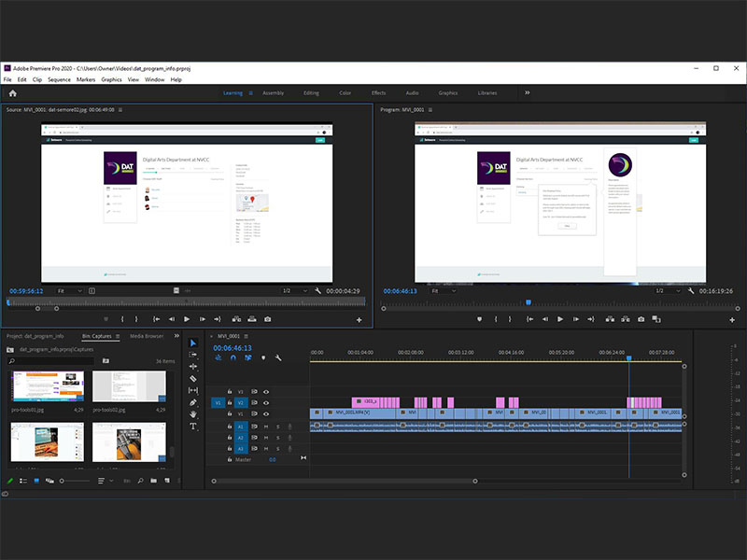Select the Track Select Forward tool
Image resolution: width=747 pixels, height=560 pixels.
coord(193,355)
